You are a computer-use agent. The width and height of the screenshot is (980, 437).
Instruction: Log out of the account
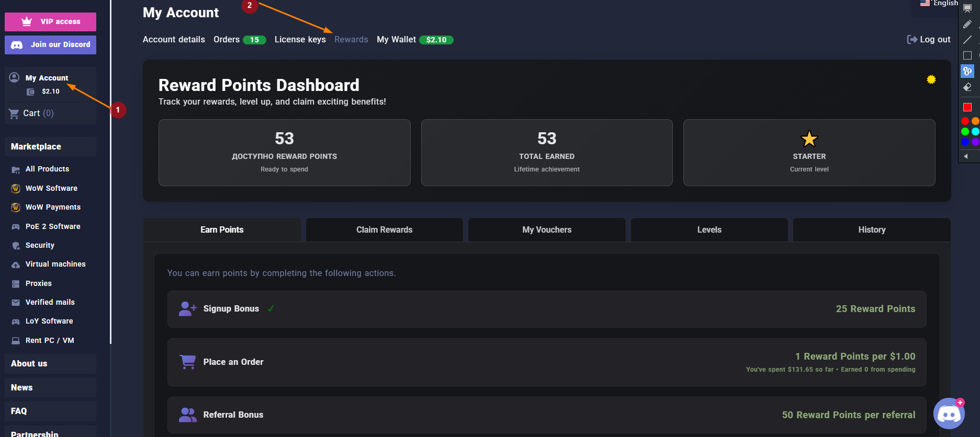929,40
